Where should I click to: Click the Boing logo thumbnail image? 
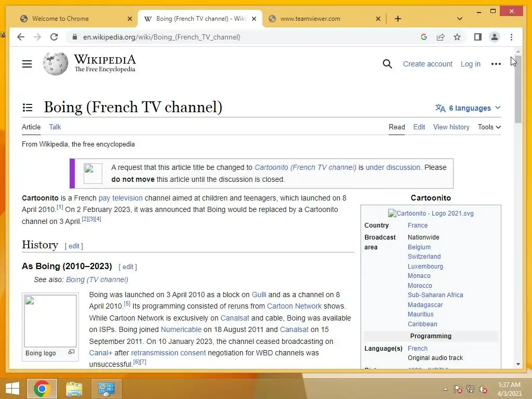50,321
